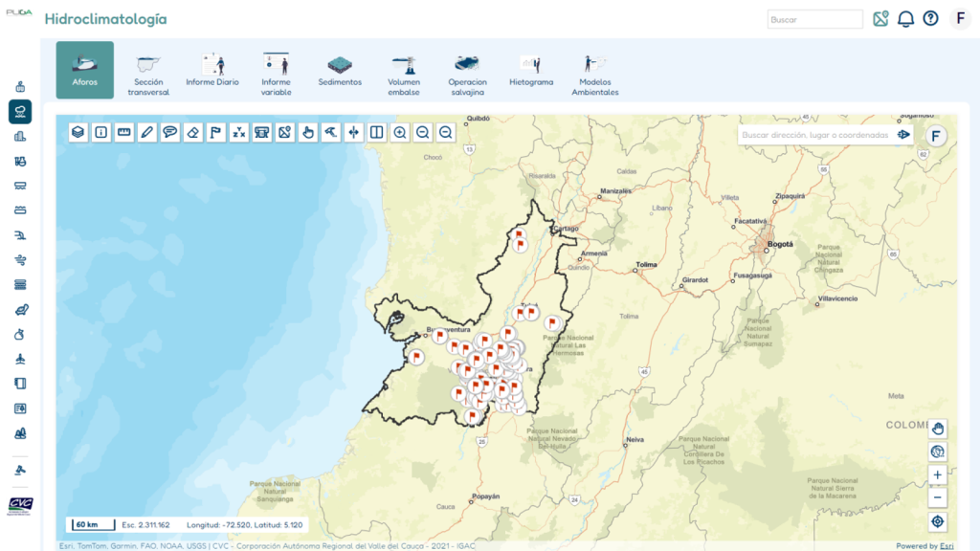Click the active rain cloud sidebar icon
980x551 pixels.
coord(20,112)
